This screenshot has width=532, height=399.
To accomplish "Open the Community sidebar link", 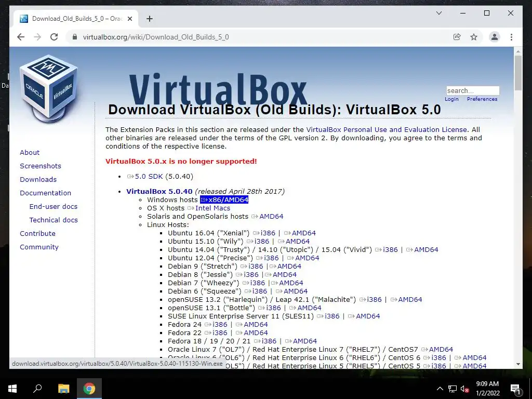I will tap(39, 247).
